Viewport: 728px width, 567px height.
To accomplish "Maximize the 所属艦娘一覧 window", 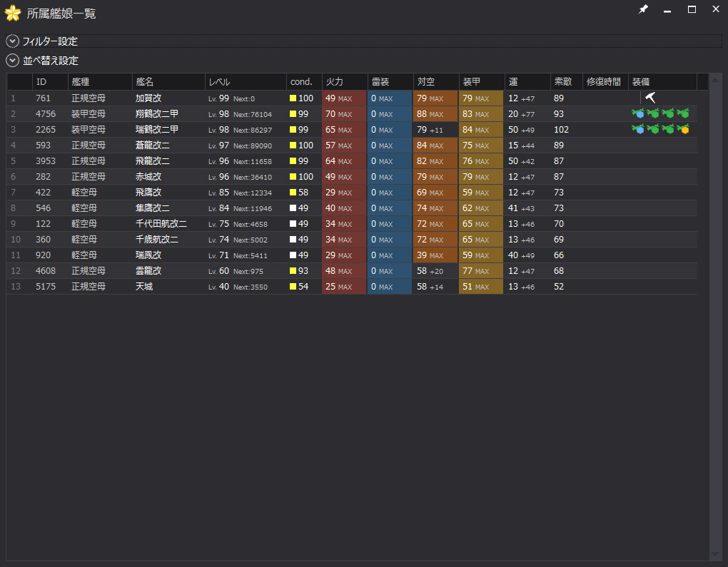I will coord(692,9).
